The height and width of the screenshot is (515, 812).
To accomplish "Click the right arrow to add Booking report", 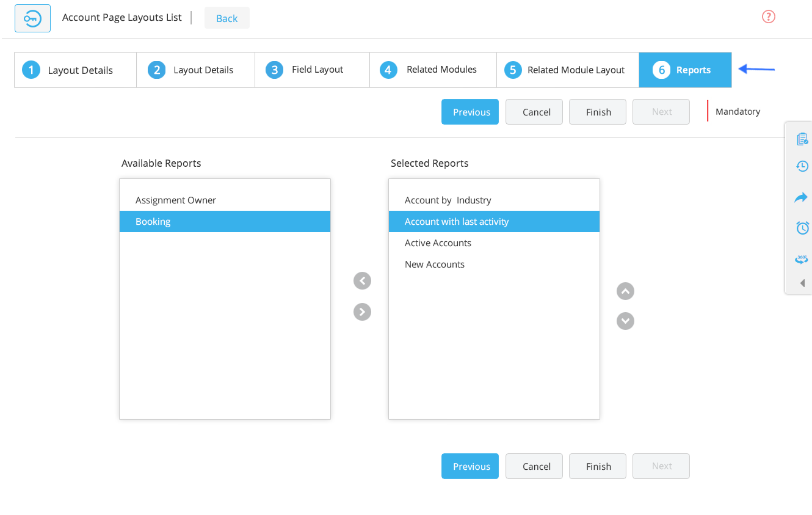I will (362, 312).
